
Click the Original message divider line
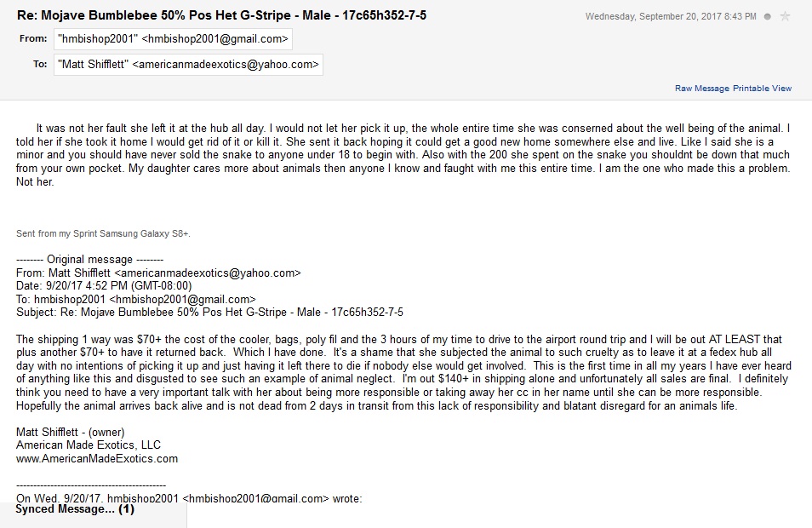(x=89, y=259)
